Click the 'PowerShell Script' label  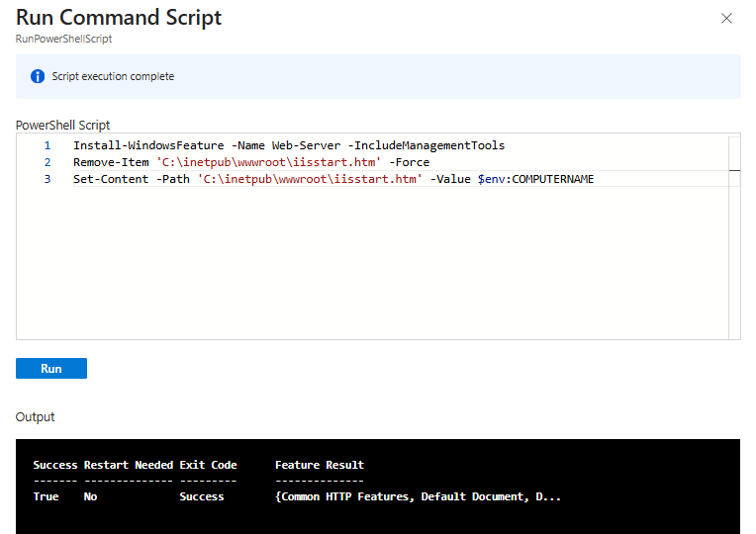[x=62, y=126]
